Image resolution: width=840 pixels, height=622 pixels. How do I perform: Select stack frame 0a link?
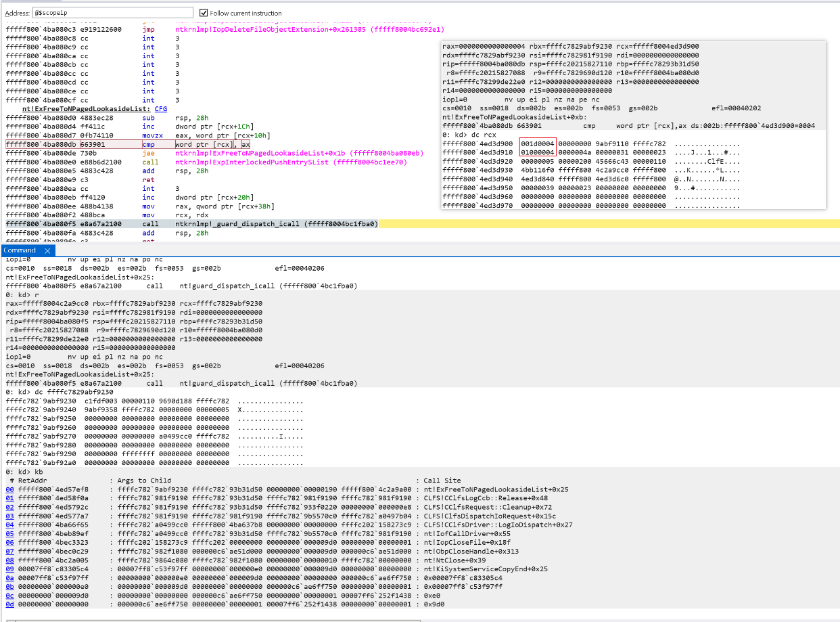coord(9,577)
